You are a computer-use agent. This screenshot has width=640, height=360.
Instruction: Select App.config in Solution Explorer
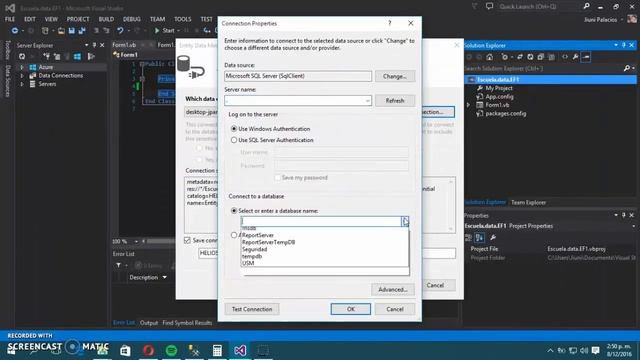(499, 97)
